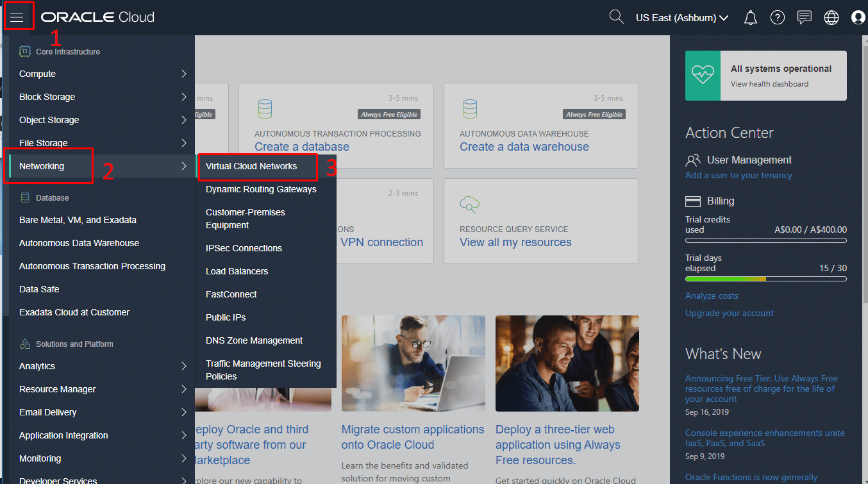868x484 pixels.
Task: Open the search magnifier icon
Action: click(x=616, y=17)
